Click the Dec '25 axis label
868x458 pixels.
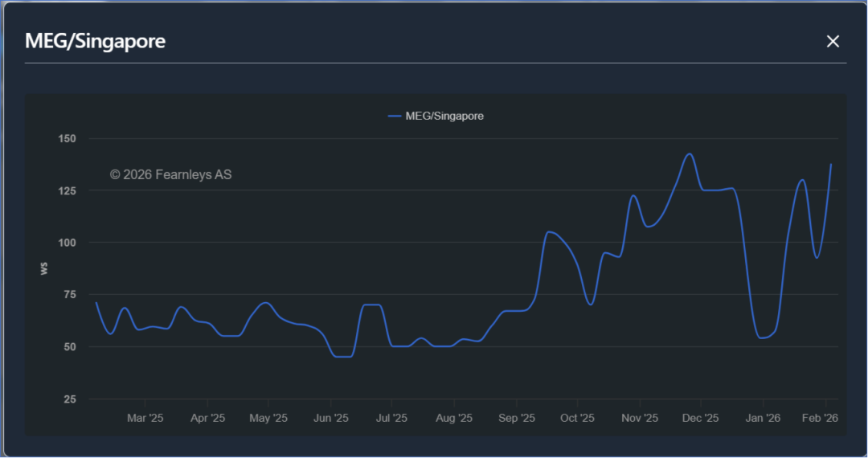tap(700, 418)
